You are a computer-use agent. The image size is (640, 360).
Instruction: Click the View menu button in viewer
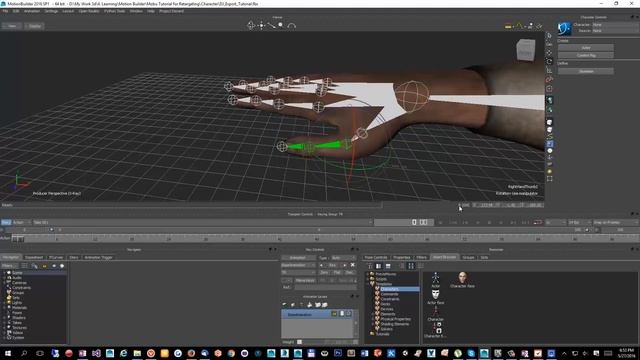pos(12,26)
